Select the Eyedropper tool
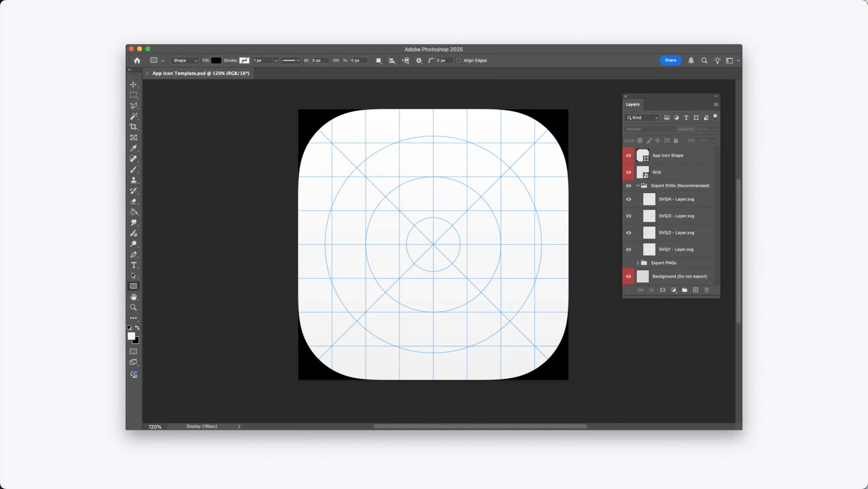This screenshot has height=489, width=868. point(133,148)
